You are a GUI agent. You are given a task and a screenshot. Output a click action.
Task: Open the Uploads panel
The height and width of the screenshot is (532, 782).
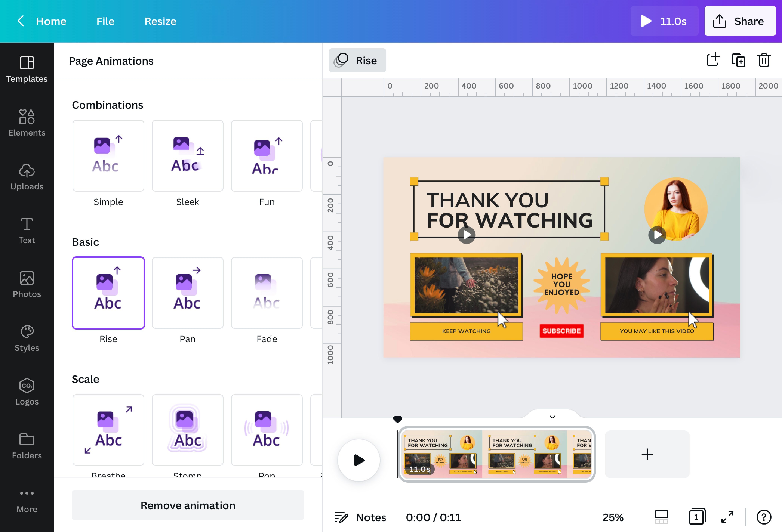click(27, 177)
